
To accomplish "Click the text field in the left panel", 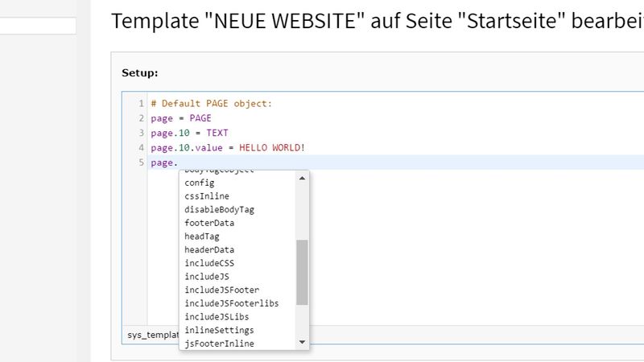I will pyautogui.click(x=38, y=27).
